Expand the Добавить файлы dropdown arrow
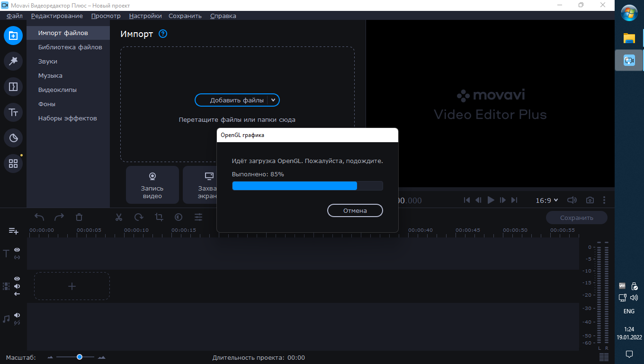The height and width of the screenshot is (364, 644). click(x=273, y=100)
